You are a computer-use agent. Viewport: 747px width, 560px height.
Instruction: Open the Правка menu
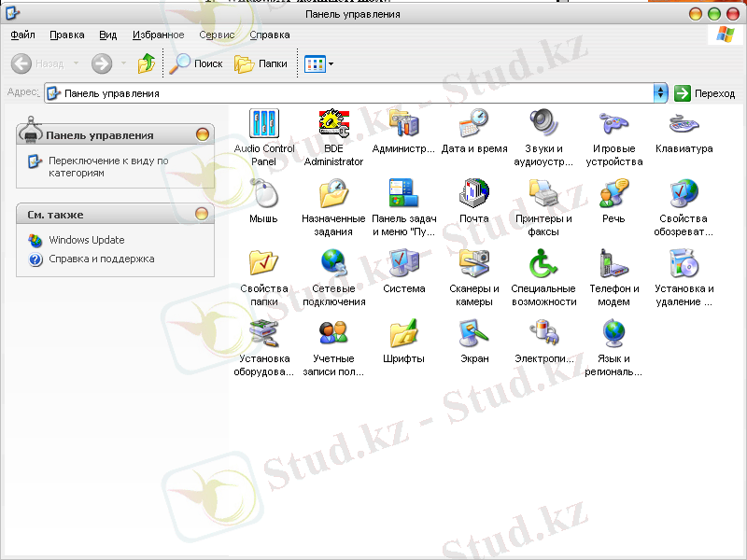tap(66, 35)
